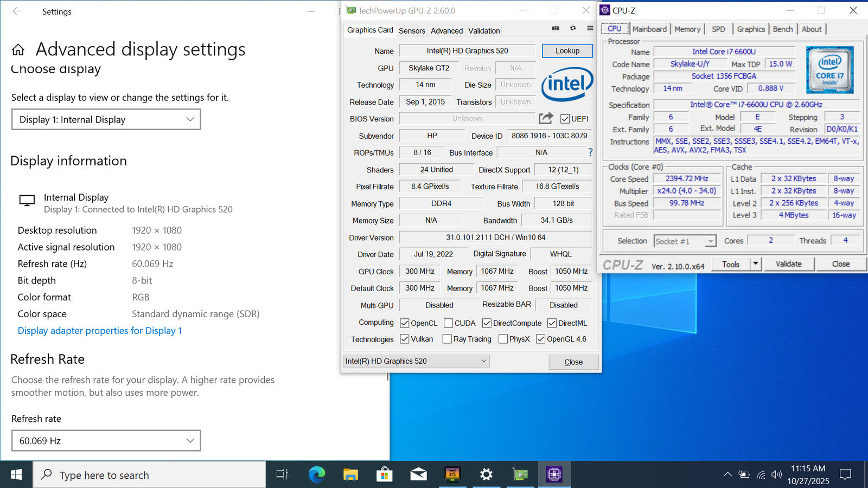Click the Settings home icon
The height and width of the screenshot is (488, 868).
[18, 50]
